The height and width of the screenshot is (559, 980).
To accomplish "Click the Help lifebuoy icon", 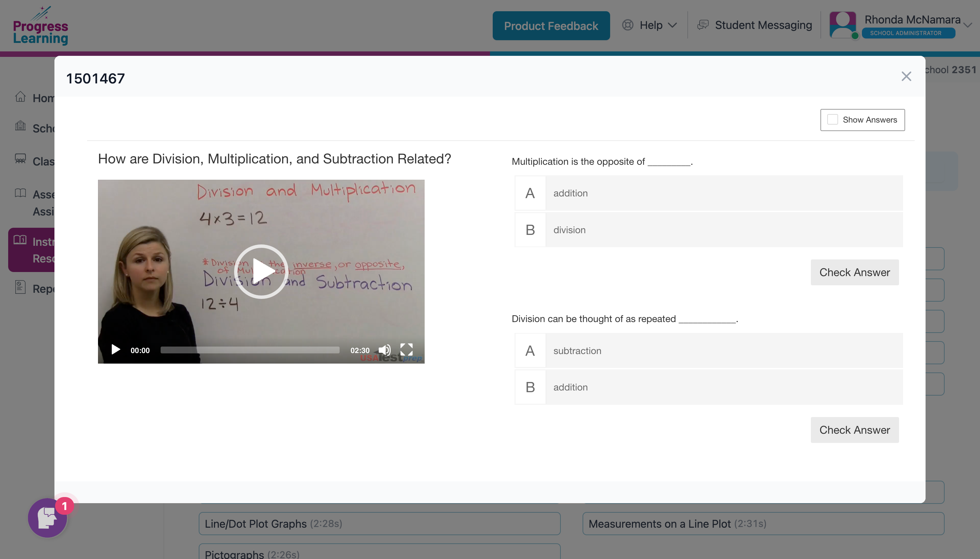I will point(628,25).
